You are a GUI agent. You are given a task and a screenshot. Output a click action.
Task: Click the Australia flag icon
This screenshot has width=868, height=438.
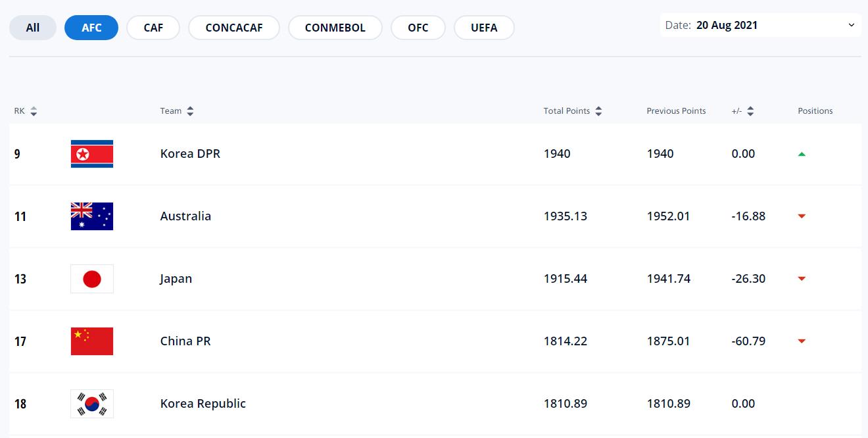[92, 216]
